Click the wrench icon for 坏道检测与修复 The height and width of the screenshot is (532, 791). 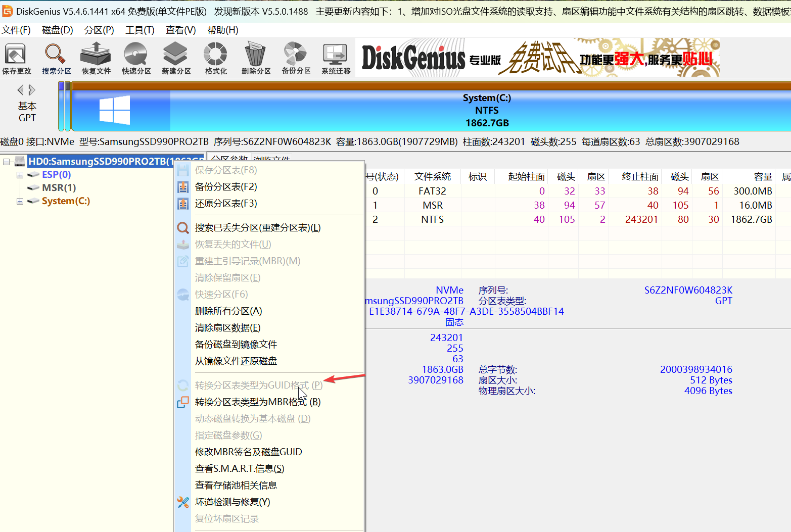click(183, 502)
